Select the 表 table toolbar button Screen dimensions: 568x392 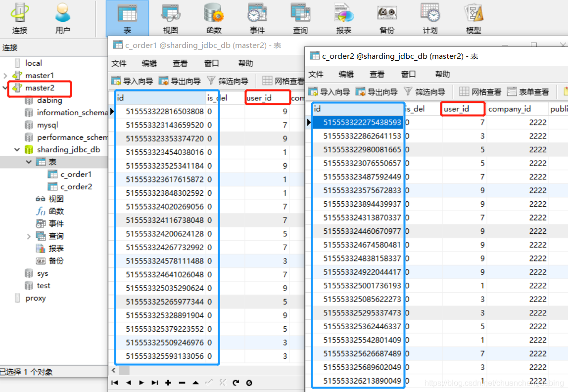pos(127,18)
